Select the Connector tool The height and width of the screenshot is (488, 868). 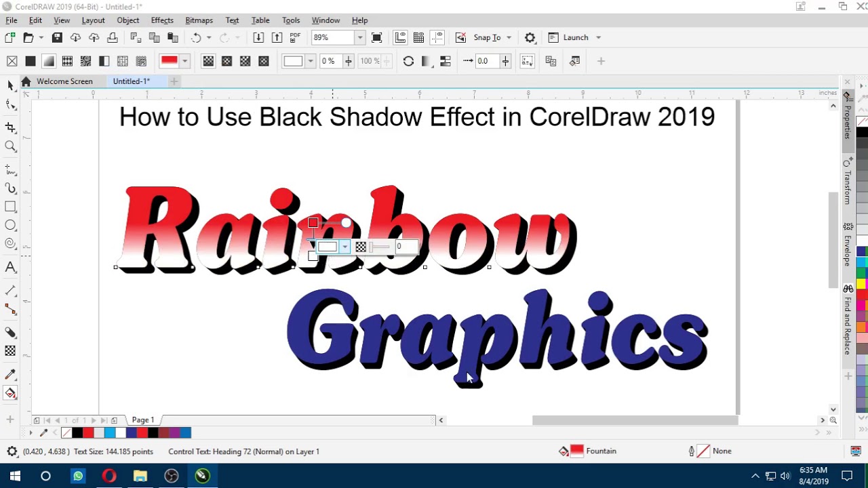coord(10,309)
